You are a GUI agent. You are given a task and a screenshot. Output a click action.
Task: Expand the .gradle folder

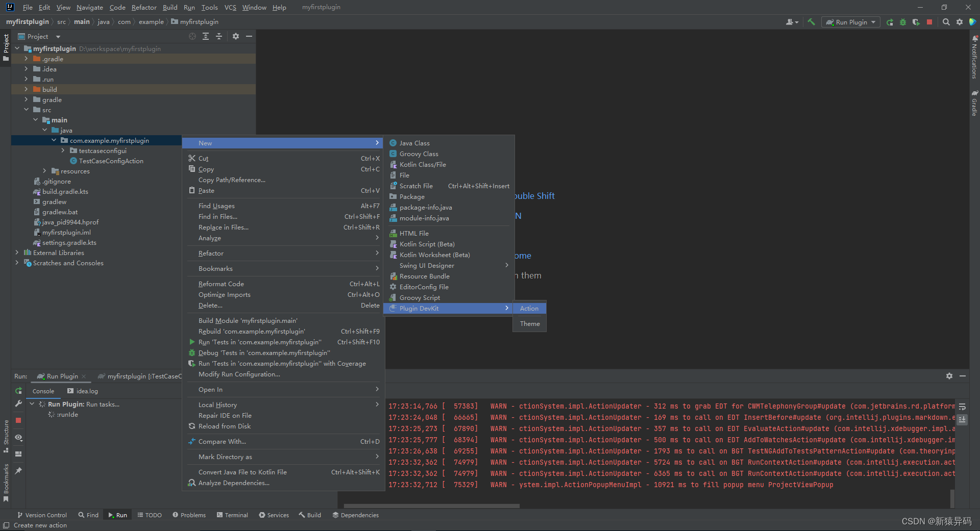coord(26,59)
